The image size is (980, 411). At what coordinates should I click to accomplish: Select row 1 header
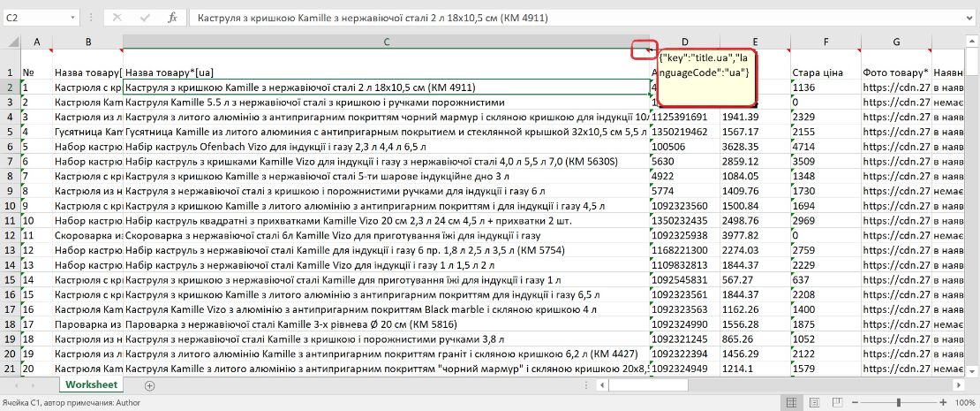click(x=10, y=65)
